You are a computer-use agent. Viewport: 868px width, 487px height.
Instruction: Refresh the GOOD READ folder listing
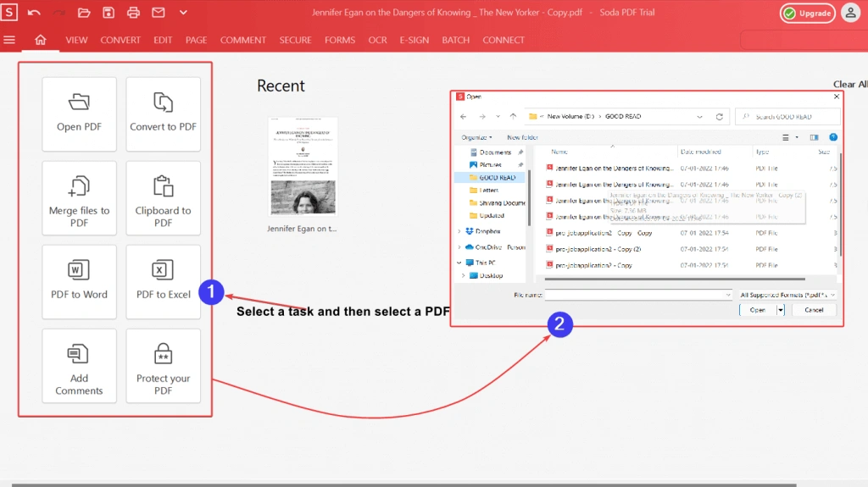[720, 117]
